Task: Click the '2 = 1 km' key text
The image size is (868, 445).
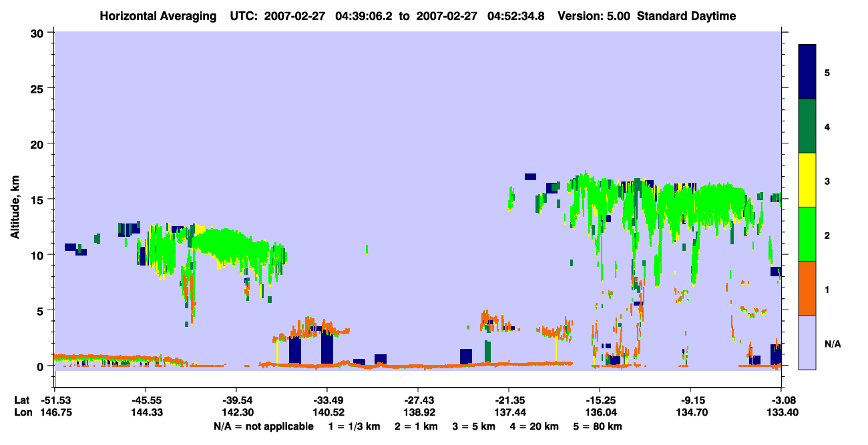Action: click(416, 426)
